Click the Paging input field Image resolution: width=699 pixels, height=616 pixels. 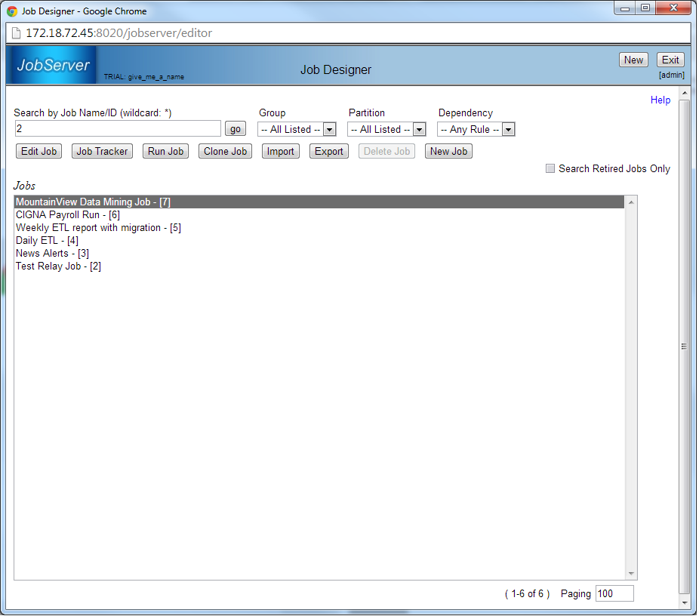614,594
